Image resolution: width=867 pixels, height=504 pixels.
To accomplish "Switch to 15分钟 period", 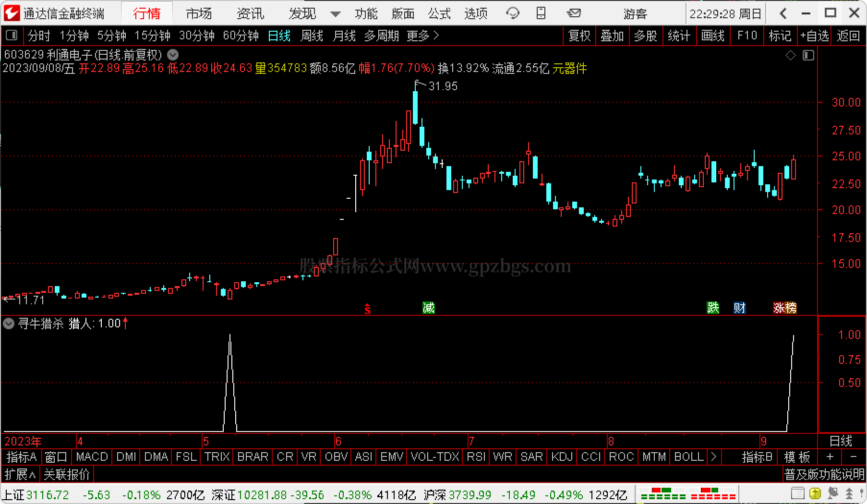I will click(x=152, y=36).
